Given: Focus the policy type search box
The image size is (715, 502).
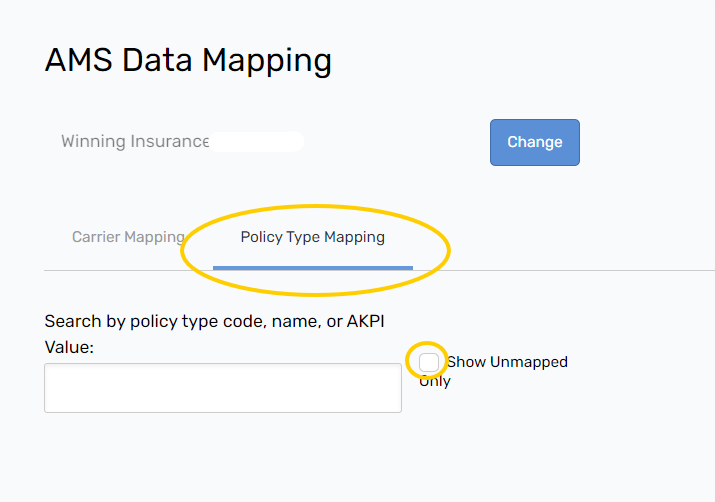Looking at the screenshot, I should 222,388.
